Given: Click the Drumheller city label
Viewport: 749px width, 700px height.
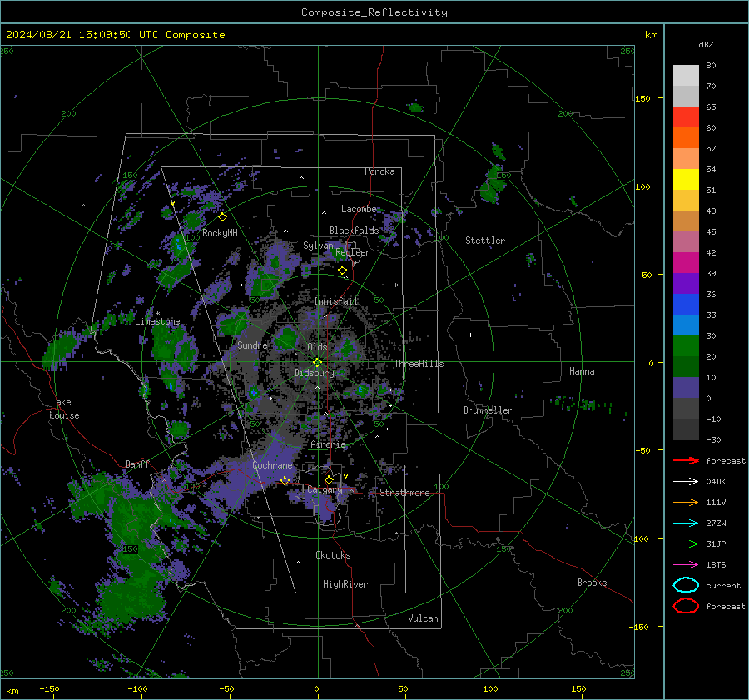Looking at the screenshot, I should 488,410.
